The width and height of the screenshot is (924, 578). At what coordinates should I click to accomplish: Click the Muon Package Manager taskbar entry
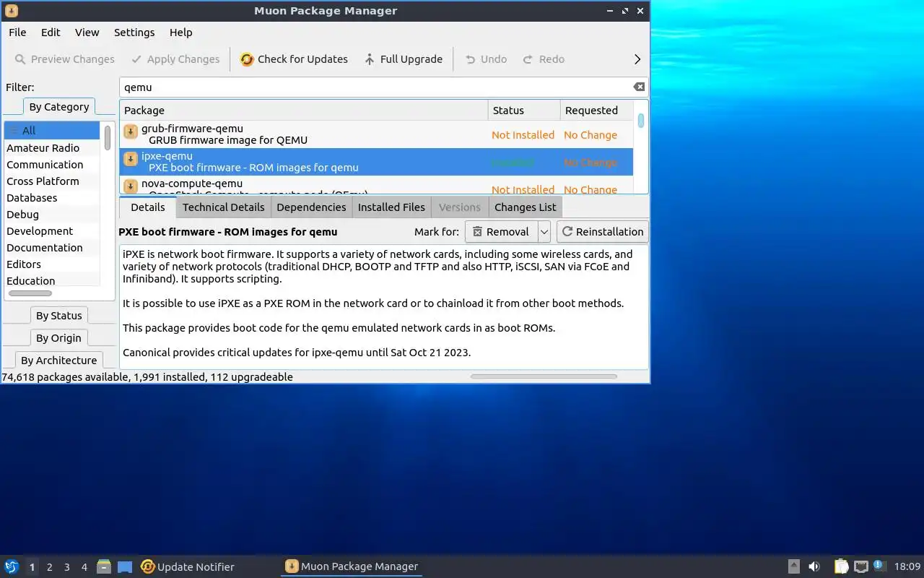click(352, 566)
